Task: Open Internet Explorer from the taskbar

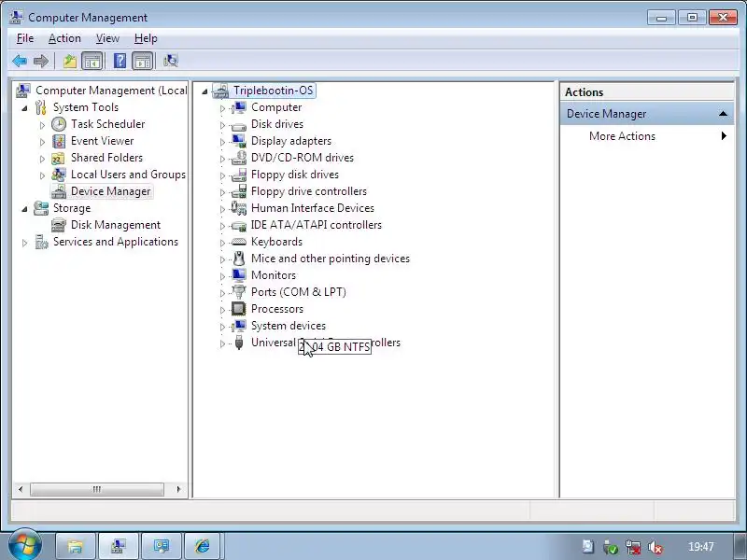Action: 203,546
